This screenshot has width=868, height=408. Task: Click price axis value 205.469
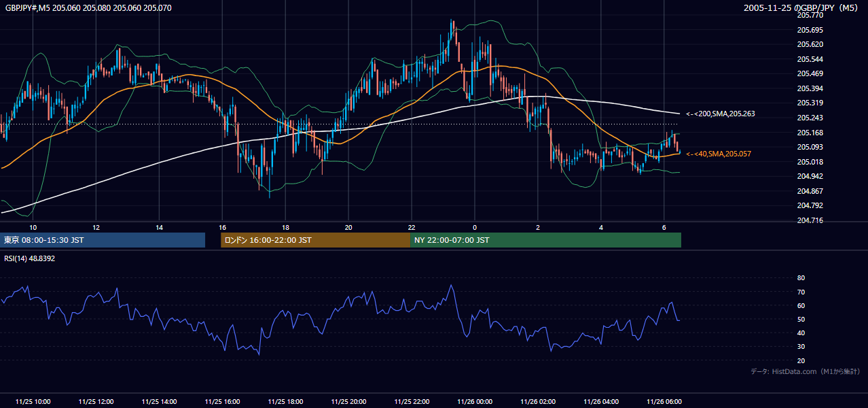coord(810,73)
